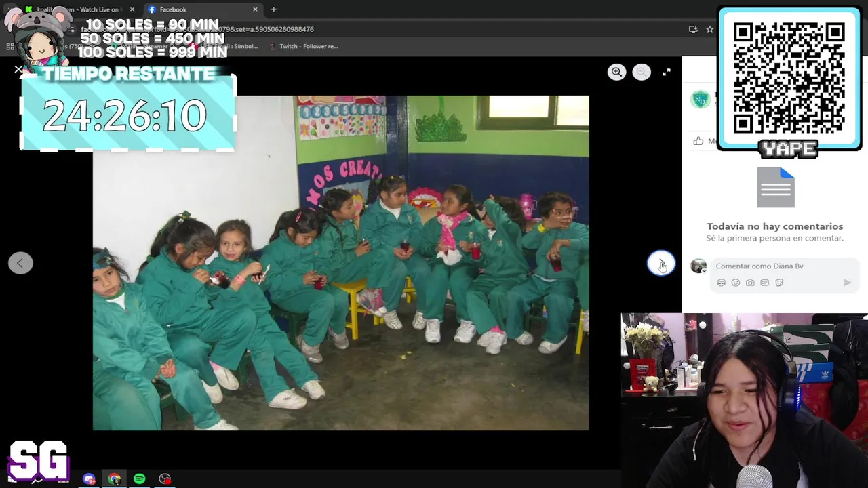Switch commenter via the profile avatar dropdown
The image size is (868, 488).
click(698, 266)
